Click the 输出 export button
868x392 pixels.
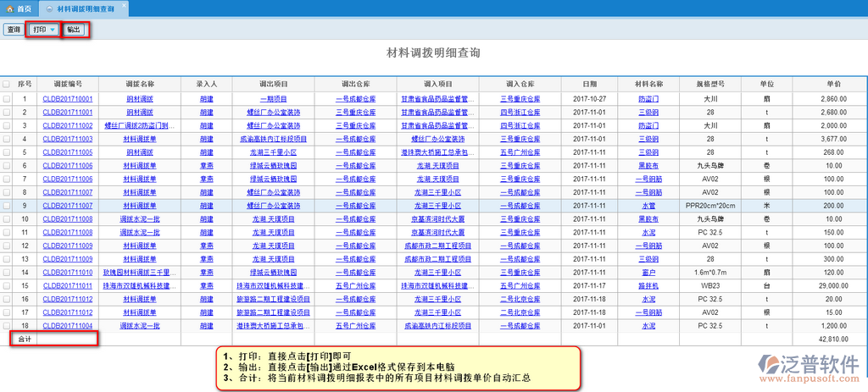[x=74, y=30]
